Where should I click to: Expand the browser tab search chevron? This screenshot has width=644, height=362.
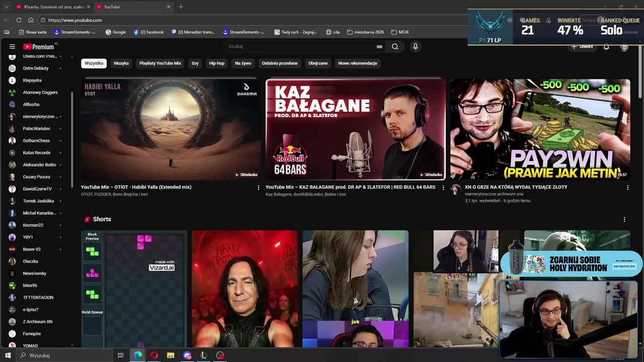point(7,7)
